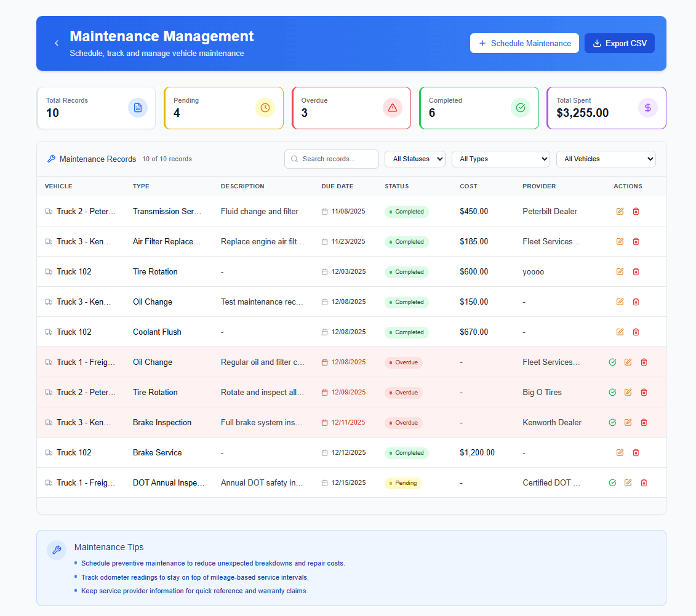The width and height of the screenshot is (696, 616).
Task: Click the dollar icon on the Total Spent card
Action: (x=648, y=108)
